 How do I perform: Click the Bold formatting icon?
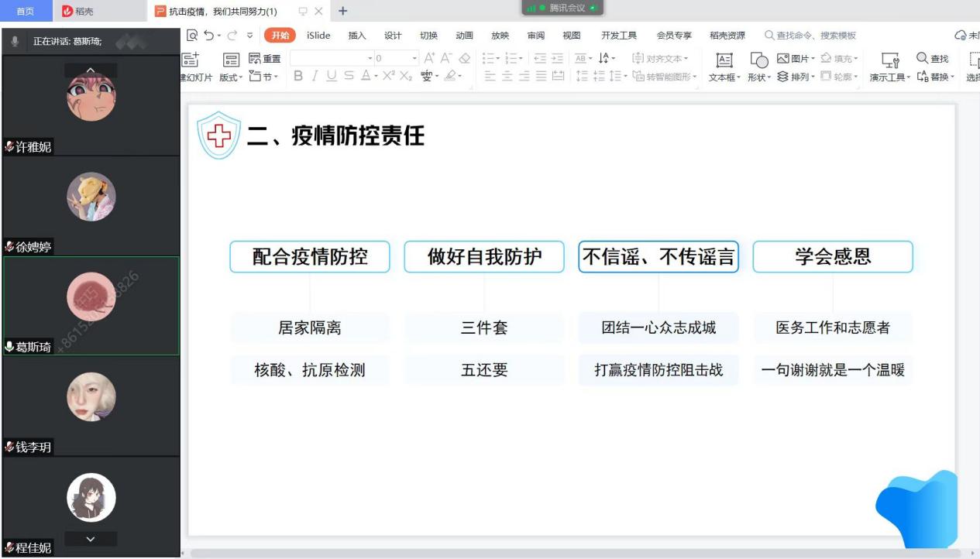point(298,76)
